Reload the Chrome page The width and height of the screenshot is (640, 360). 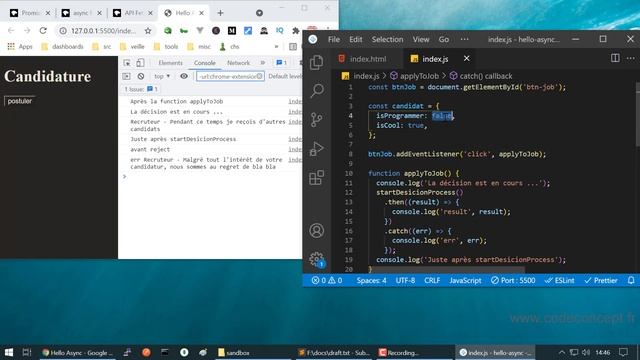point(43,31)
